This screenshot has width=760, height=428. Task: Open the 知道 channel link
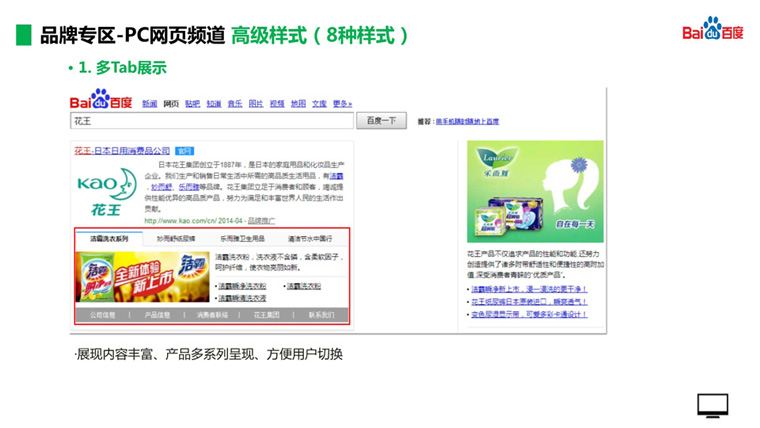[214, 104]
